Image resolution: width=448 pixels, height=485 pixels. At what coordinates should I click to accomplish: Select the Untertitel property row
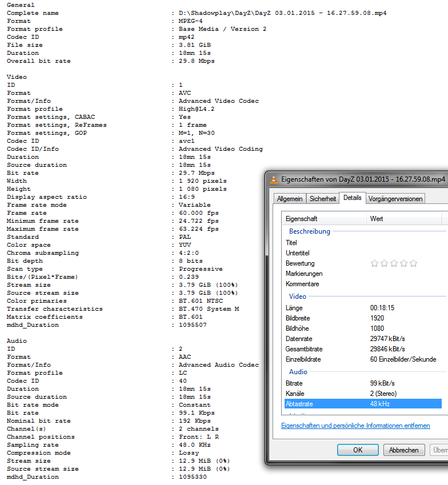pyautogui.click(x=363, y=253)
